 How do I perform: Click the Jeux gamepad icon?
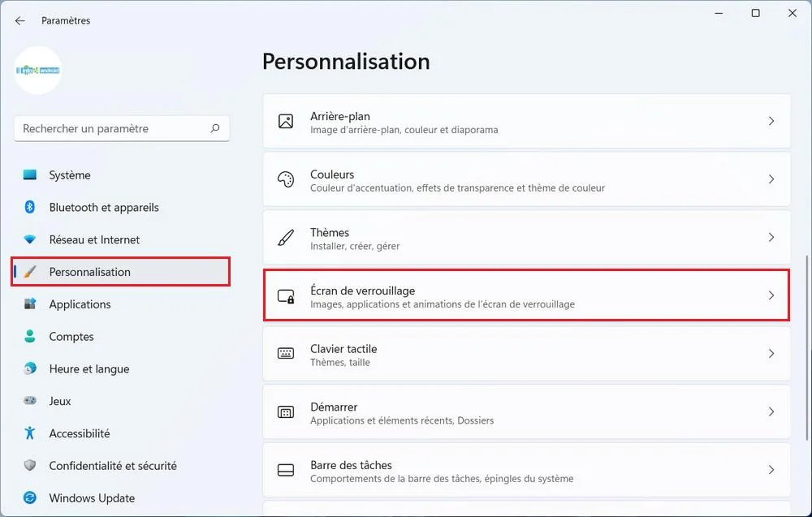[x=30, y=401]
